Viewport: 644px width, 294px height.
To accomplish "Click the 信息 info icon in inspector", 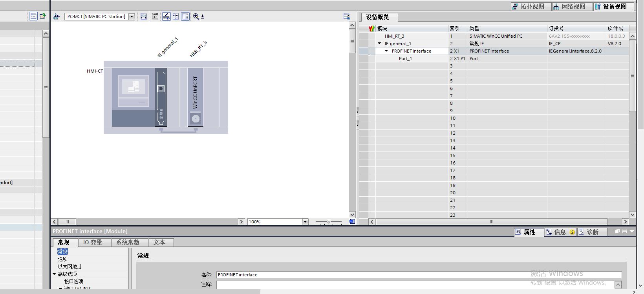I will [x=549, y=232].
